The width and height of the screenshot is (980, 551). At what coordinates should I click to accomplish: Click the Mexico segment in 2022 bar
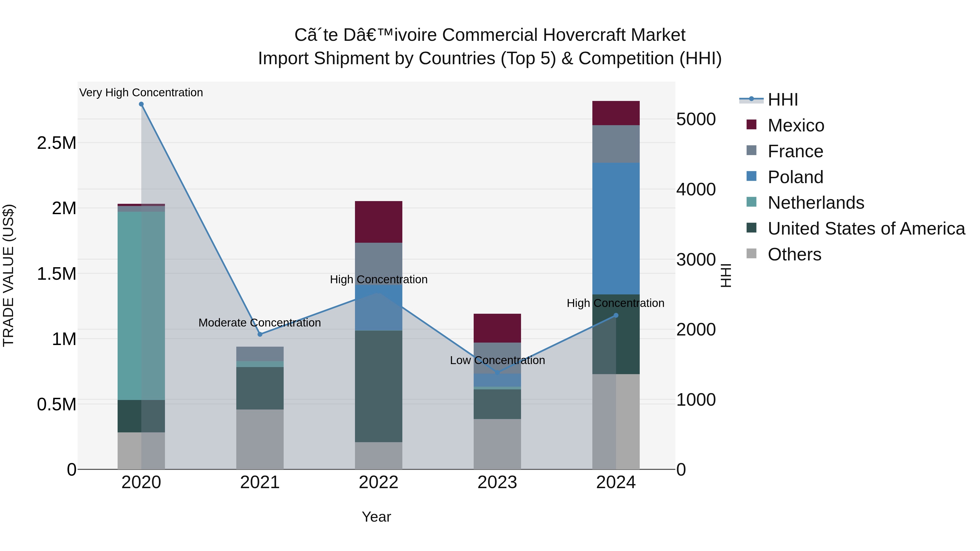click(379, 222)
